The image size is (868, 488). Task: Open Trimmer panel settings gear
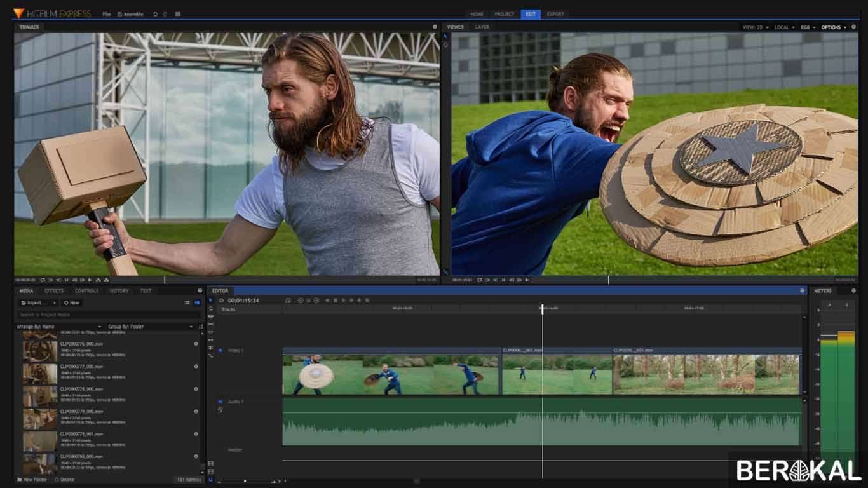[x=435, y=27]
